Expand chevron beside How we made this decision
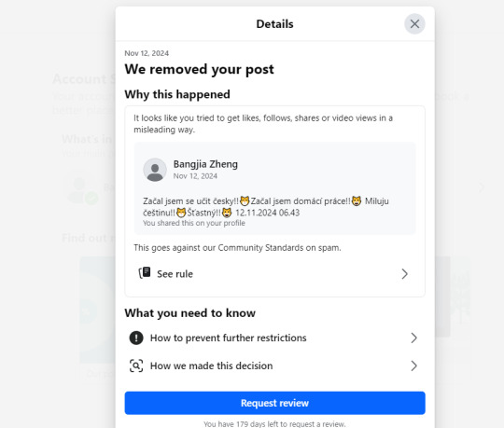Image resolution: width=504 pixels, height=428 pixels. (413, 366)
